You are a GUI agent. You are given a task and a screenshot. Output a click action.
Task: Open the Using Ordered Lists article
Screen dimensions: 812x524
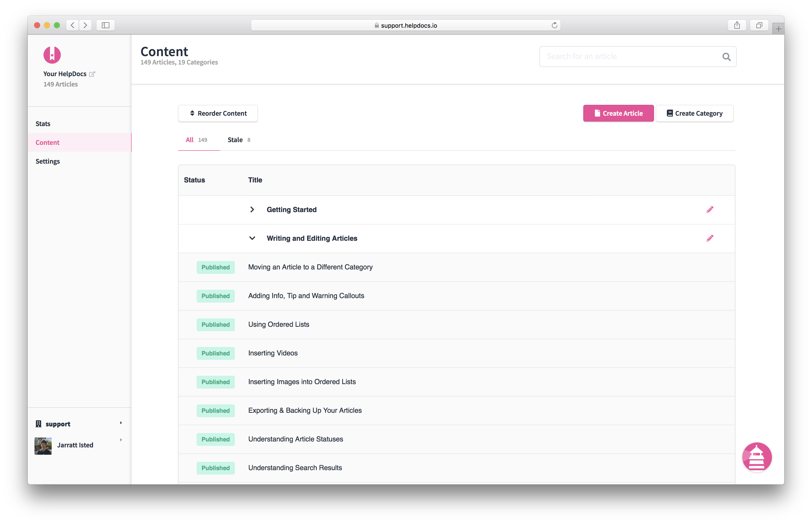tap(278, 324)
